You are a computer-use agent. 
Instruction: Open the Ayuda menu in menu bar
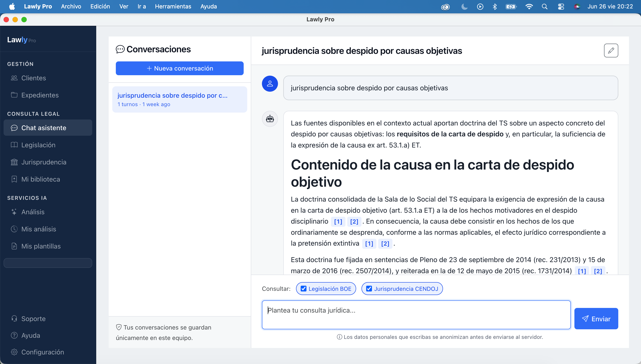pos(208,6)
